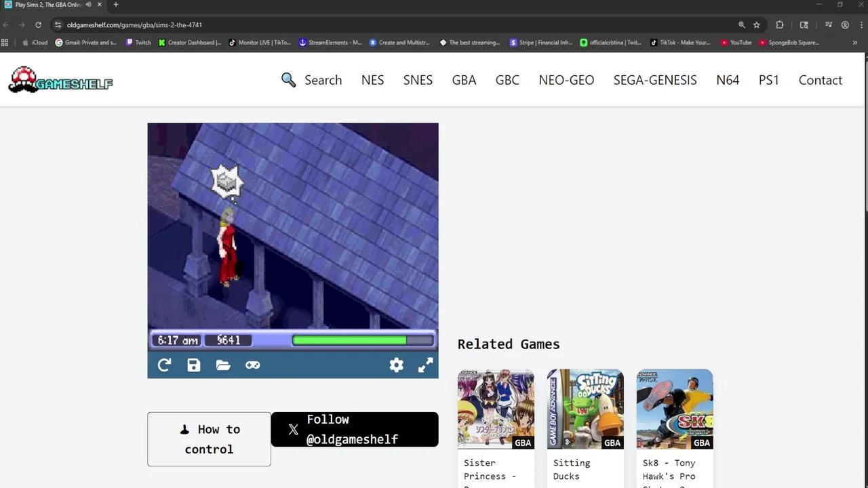Open the SNES games menu

pyautogui.click(x=418, y=80)
